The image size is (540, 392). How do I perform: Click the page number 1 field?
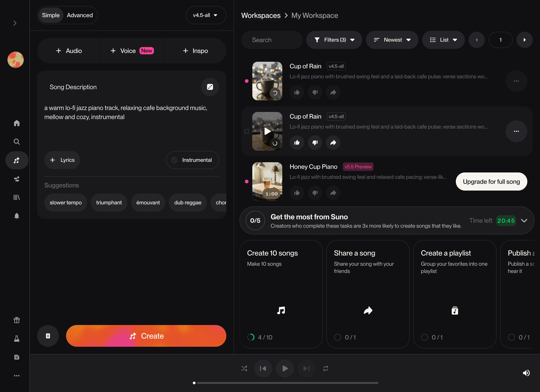[500, 40]
